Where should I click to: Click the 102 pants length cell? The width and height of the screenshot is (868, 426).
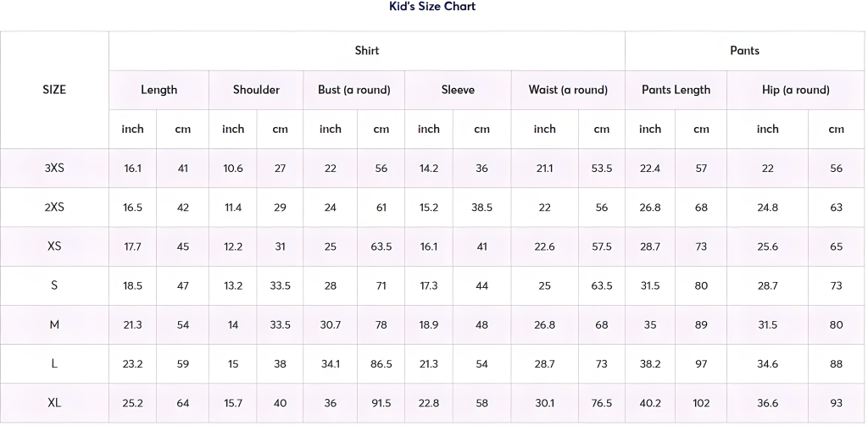click(701, 403)
